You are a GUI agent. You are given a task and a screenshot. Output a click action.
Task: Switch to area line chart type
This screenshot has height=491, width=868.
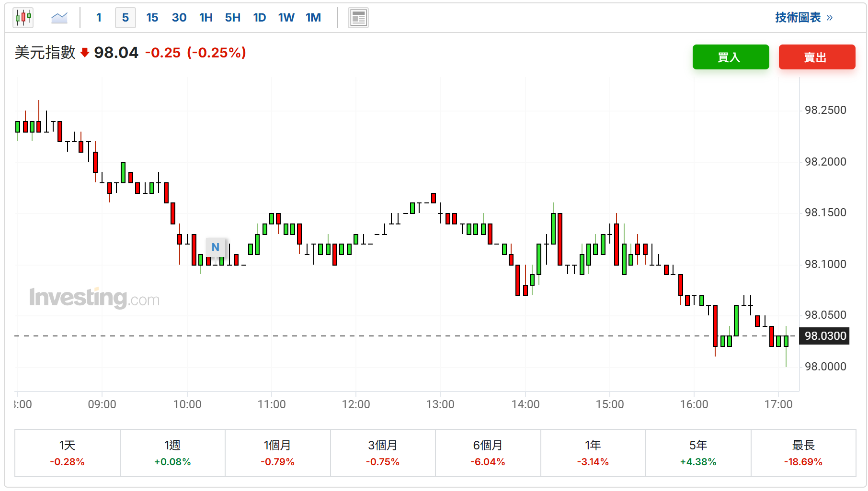point(59,18)
